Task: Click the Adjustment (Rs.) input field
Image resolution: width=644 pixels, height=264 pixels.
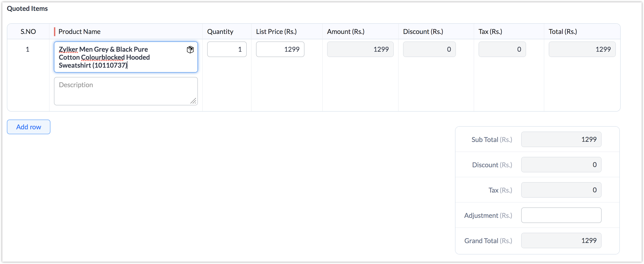Action: coord(561,215)
